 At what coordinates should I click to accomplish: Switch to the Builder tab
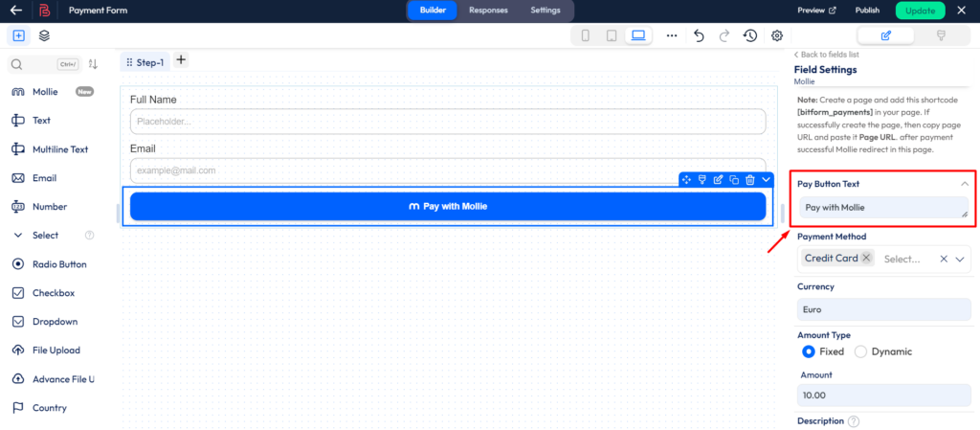click(x=433, y=10)
